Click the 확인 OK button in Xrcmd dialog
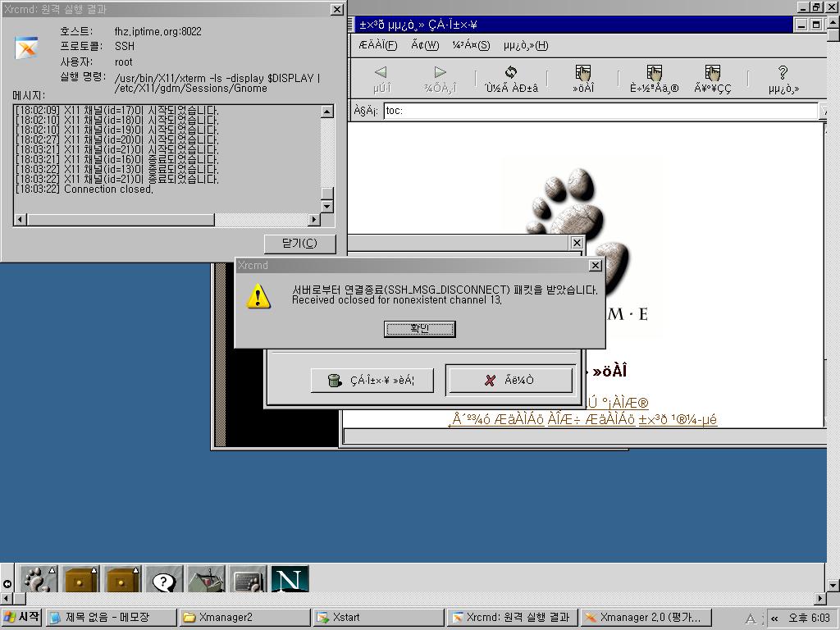 point(419,329)
